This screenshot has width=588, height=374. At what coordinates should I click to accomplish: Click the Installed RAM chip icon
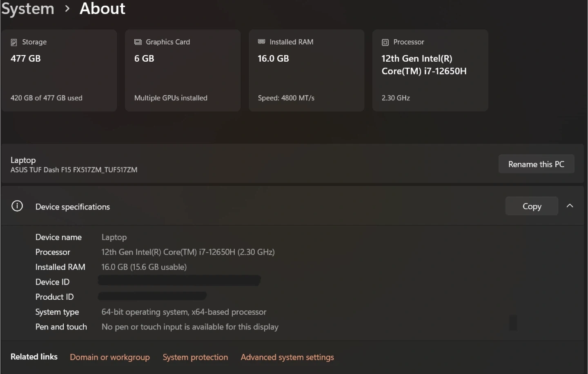point(261,42)
